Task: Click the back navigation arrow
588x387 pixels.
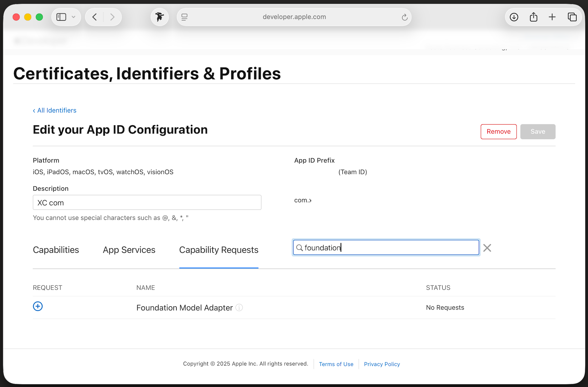Action: point(95,17)
